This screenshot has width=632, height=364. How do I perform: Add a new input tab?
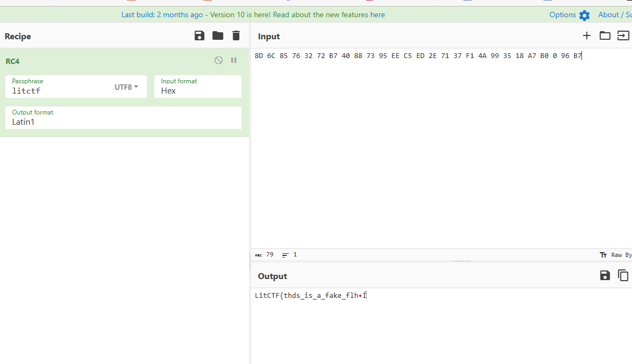[x=587, y=36]
